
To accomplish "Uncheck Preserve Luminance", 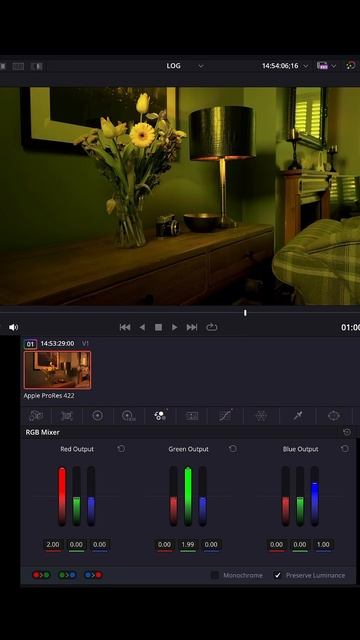I will point(278,575).
